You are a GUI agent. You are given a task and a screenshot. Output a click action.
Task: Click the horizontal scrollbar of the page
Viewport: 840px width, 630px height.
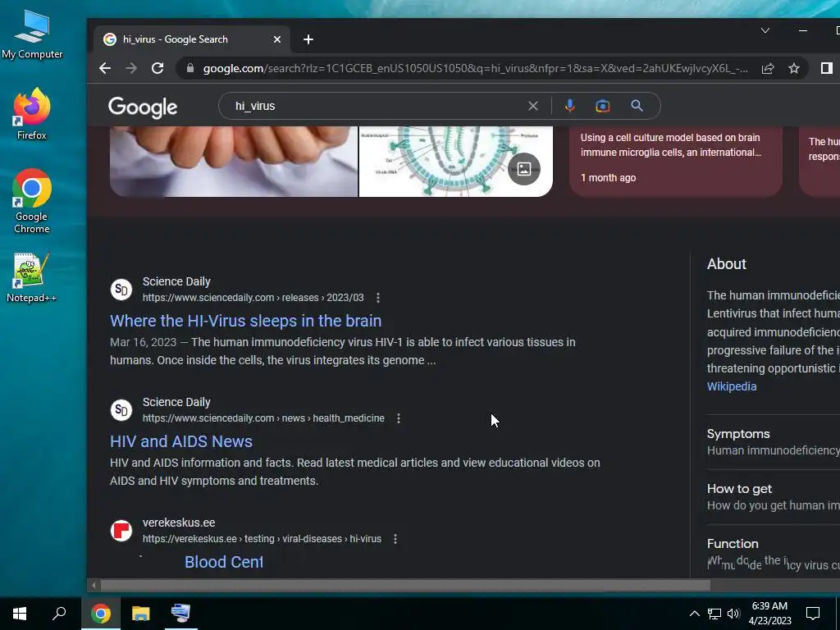pos(405,586)
